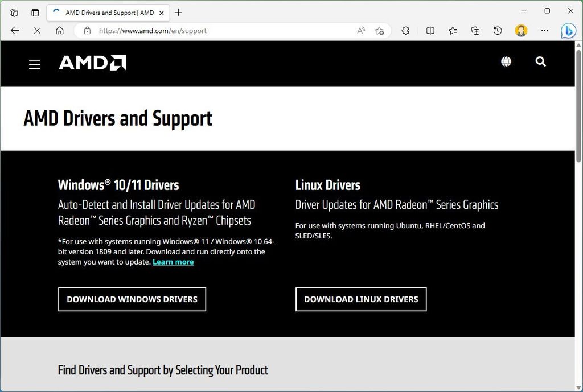Open the Collections icon in the toolbar

coord(475,31)
